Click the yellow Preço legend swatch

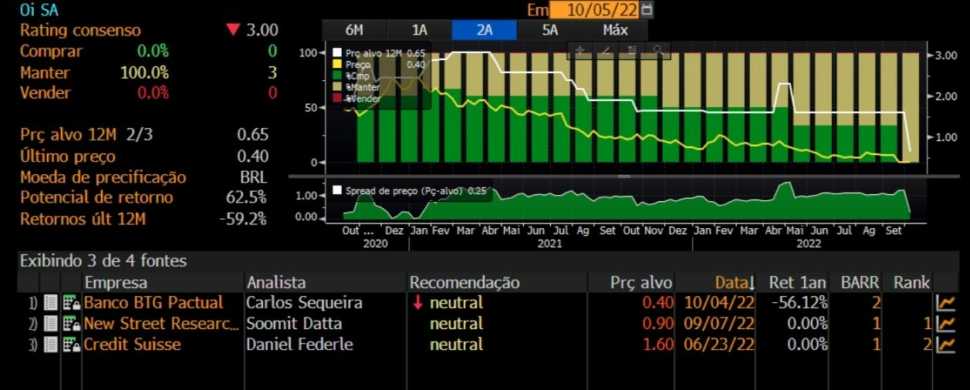338,64
